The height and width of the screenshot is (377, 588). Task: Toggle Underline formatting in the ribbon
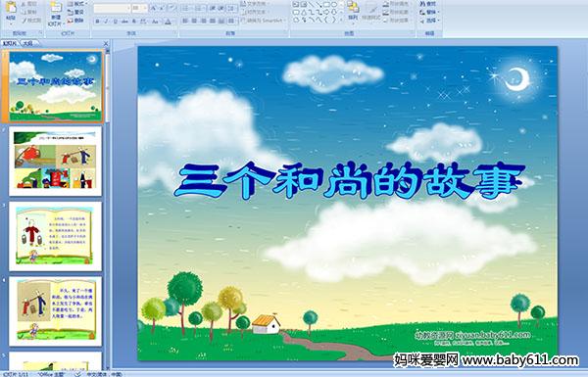click(x=115, y=22)
